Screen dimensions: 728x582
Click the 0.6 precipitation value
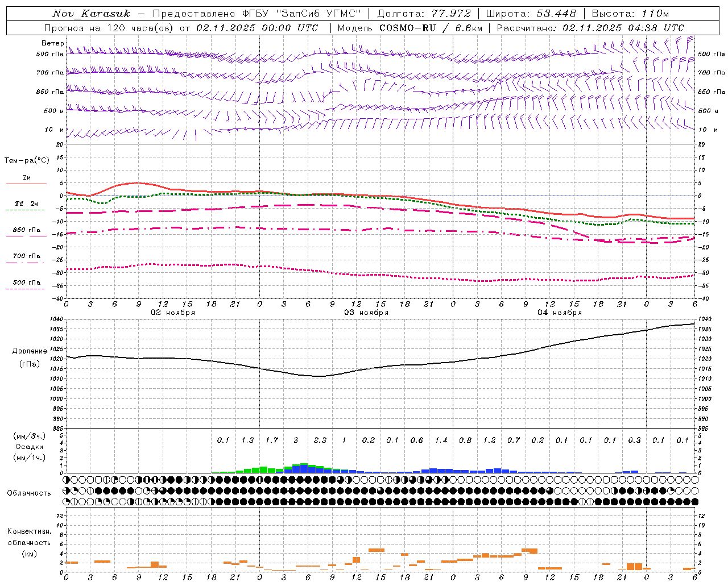[x=417, y=440]
